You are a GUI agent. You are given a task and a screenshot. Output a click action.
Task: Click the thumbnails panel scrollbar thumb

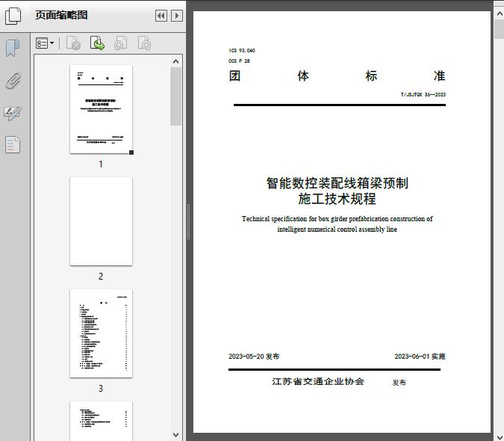click(176, 97)
